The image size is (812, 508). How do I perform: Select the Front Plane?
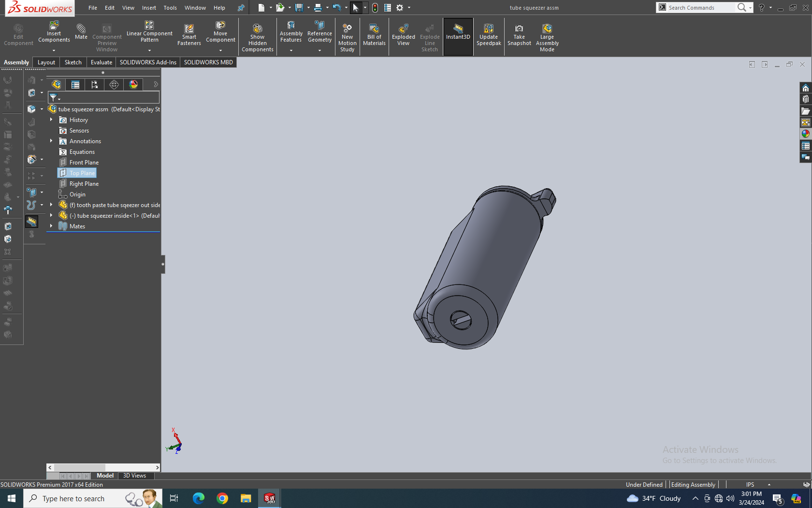pos(84,163)
